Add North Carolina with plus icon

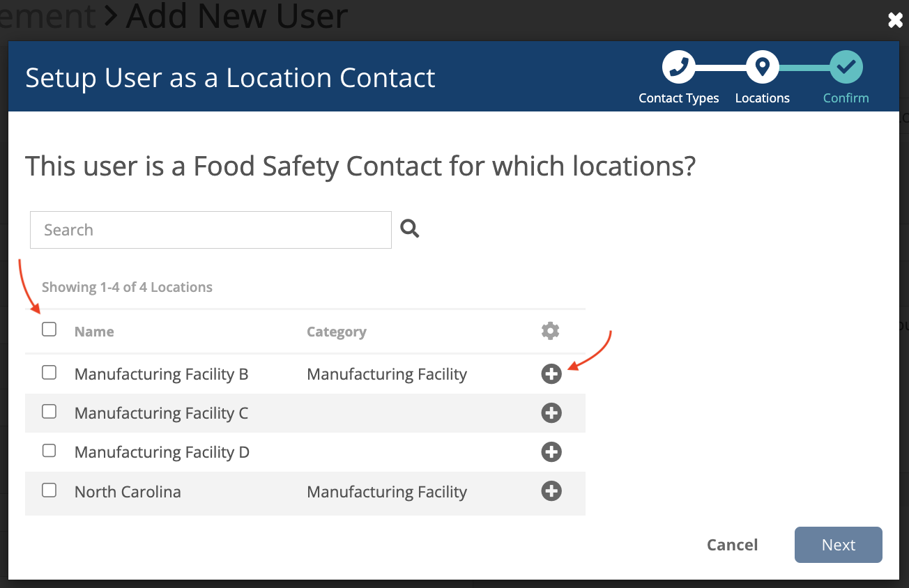[551, 491]
